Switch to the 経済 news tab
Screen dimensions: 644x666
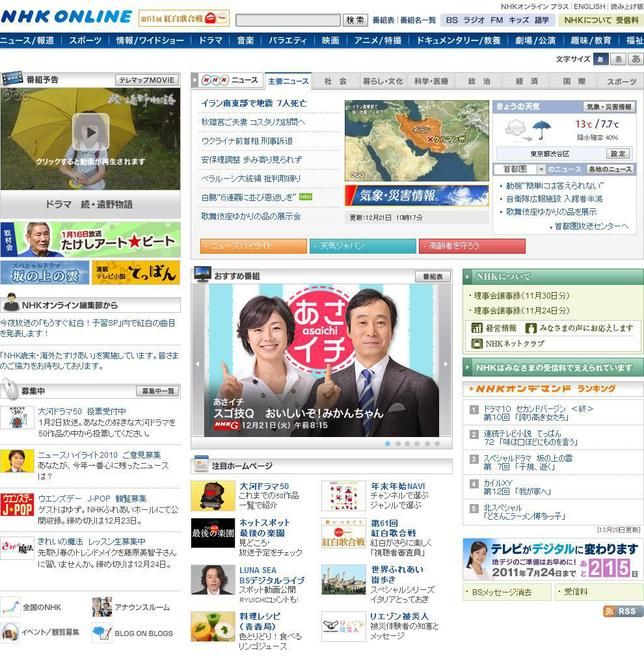526,81
